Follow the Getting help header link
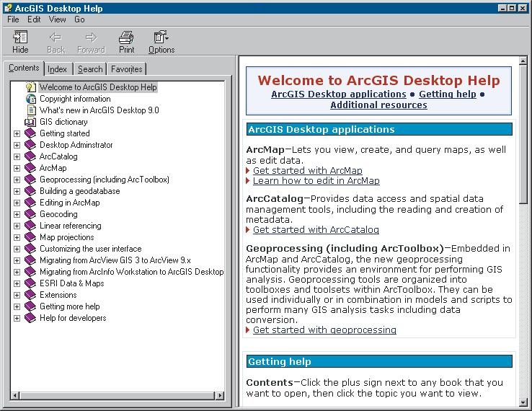Image resolution: width=532 pixels, height=411 pixels. tap(448, 94)
